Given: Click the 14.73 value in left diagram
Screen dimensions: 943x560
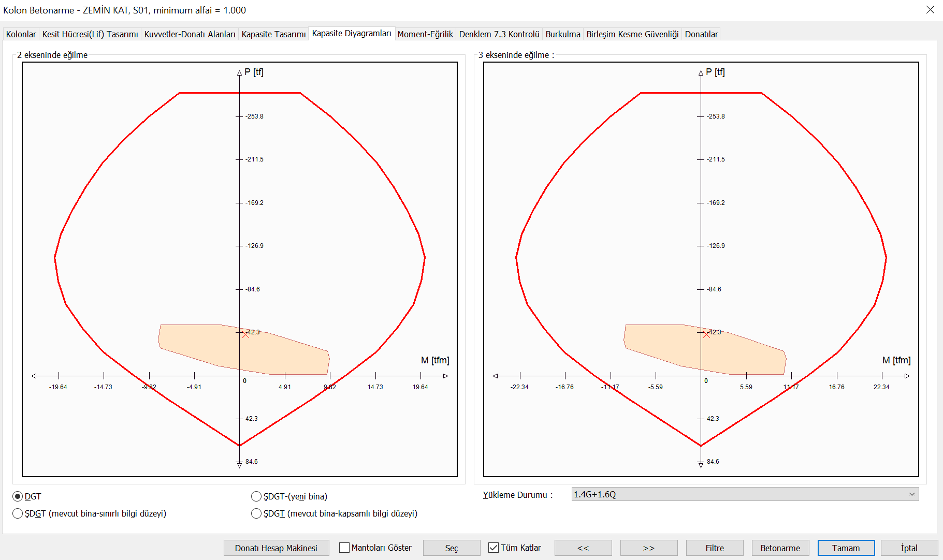Looking at the screenshot, I should click(x=375, y=387).
